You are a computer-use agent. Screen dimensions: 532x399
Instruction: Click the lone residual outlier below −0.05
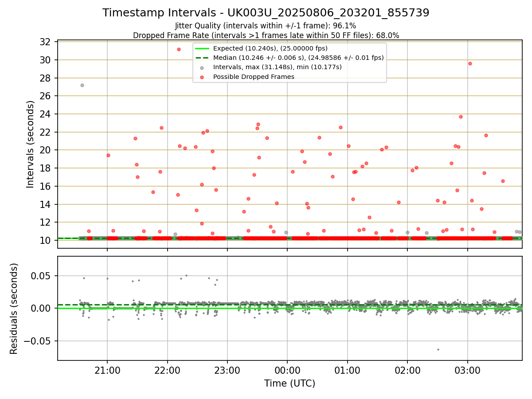coord(438,349)
